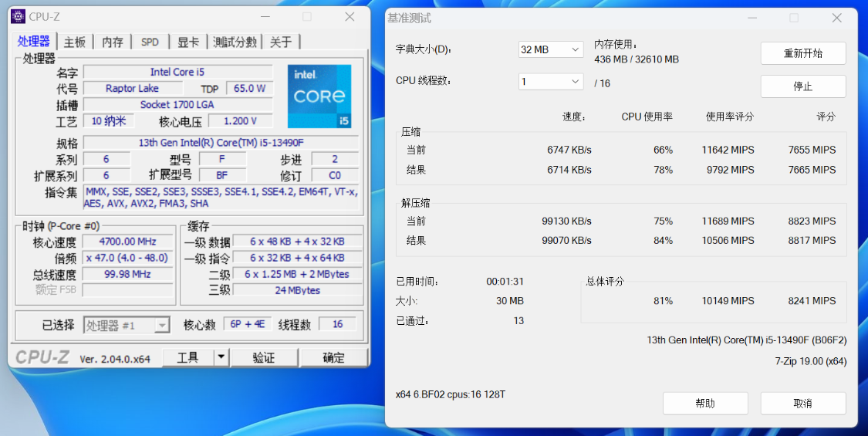
Task: Click the 4700.00 MHz core speed value
Action: 127,241
